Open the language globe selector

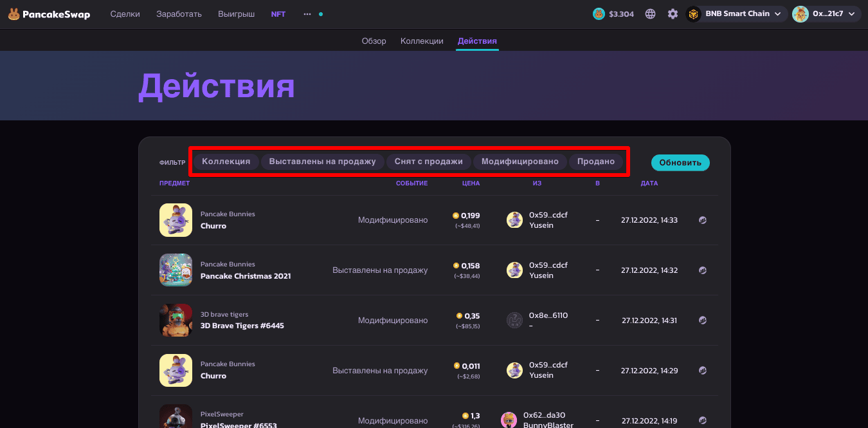pyautogui.click(x=651, y=14)
